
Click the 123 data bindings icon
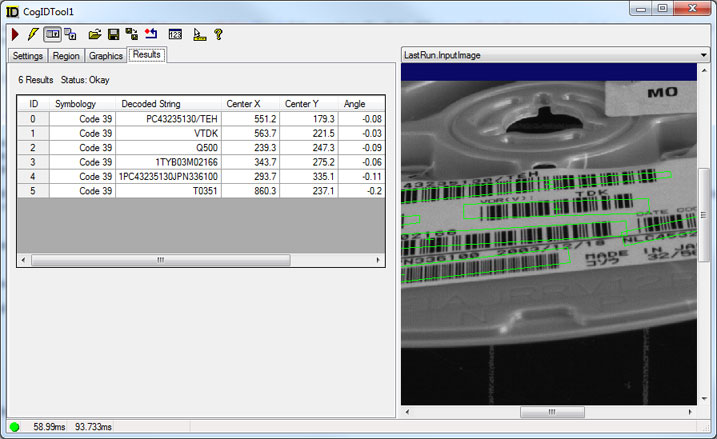[175, 34]
